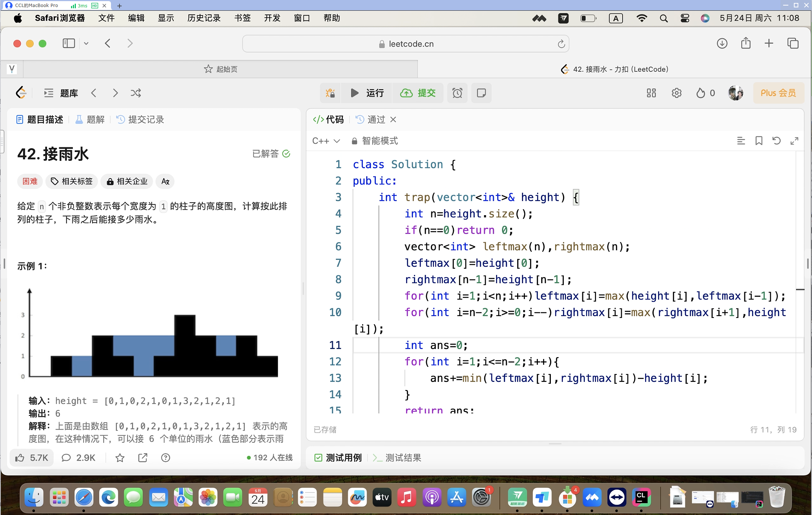Open LeetCode settings gear
Image resolution: width=812 pixels, height=515 pixels.
coord(676,93)
